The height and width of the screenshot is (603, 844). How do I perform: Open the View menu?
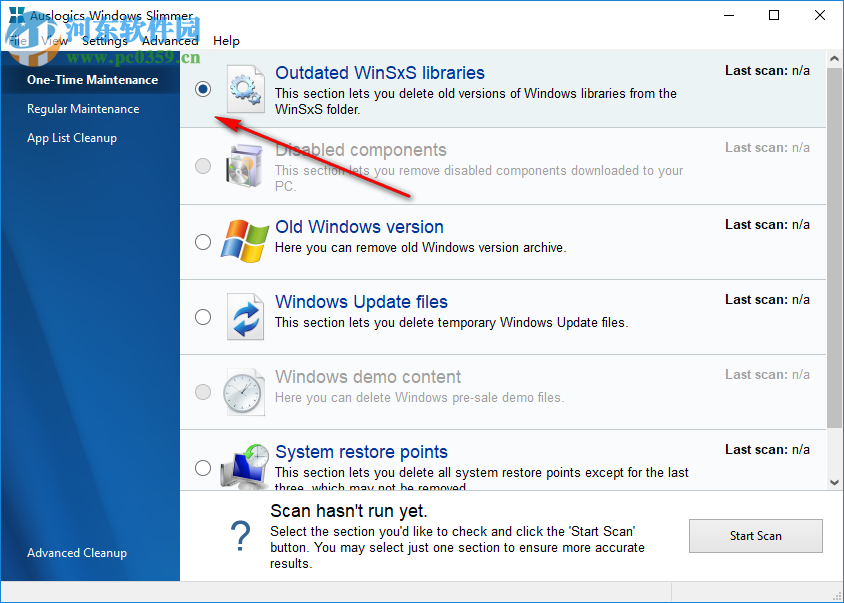click(55, 41)
